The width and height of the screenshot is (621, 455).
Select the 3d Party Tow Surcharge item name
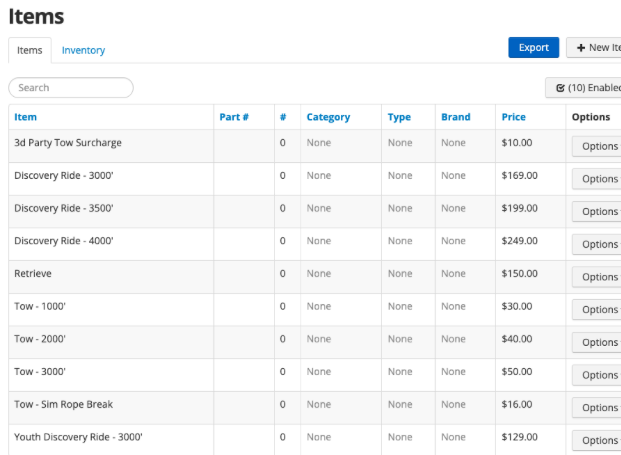coord(68,143)
